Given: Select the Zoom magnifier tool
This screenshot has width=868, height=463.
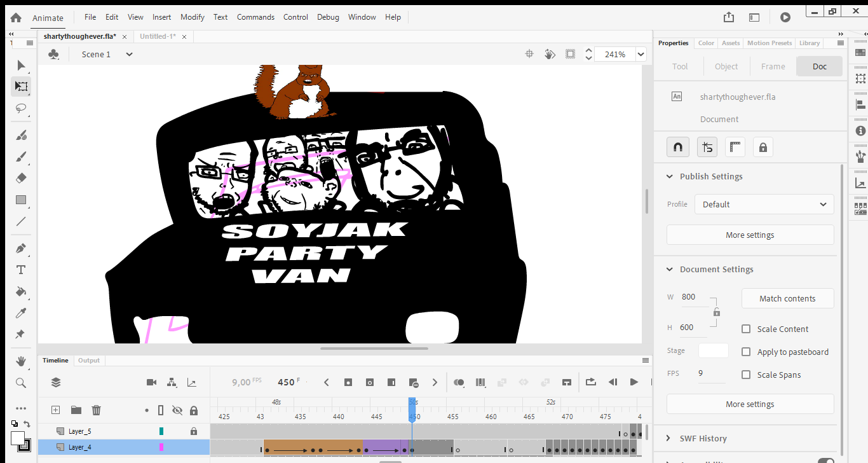Looking at the screenshot, I should (21, 383).
